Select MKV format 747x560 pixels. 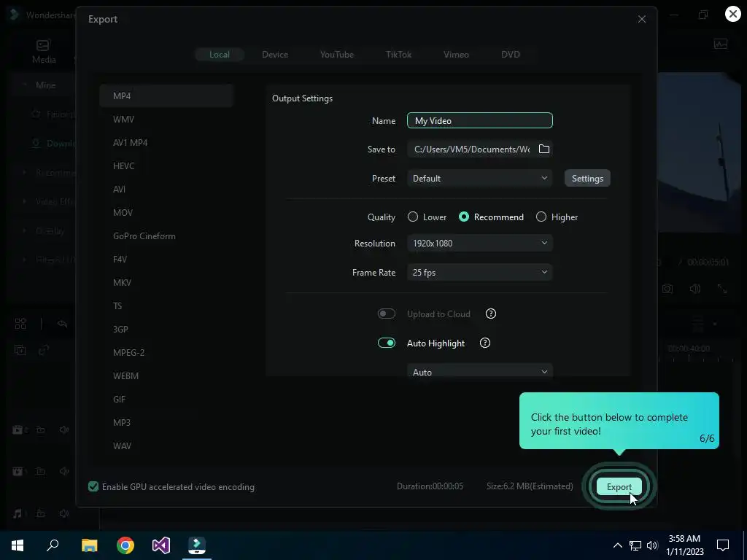(x=166, y=282)
